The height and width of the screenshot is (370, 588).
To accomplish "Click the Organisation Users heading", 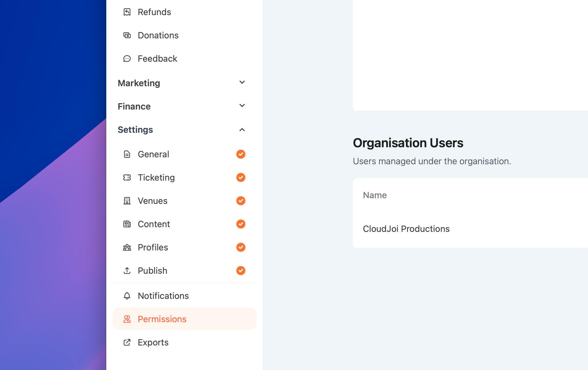I will pos(408,143).
